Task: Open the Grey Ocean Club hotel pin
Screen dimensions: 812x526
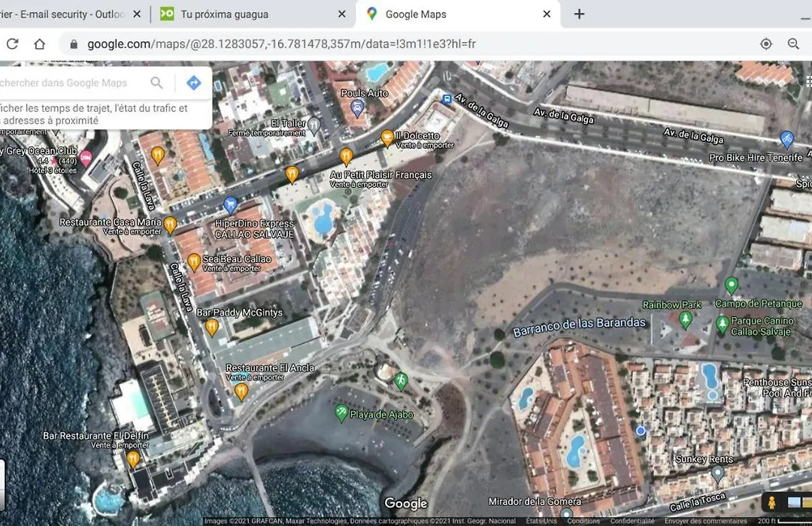Action: coord(86,159)
